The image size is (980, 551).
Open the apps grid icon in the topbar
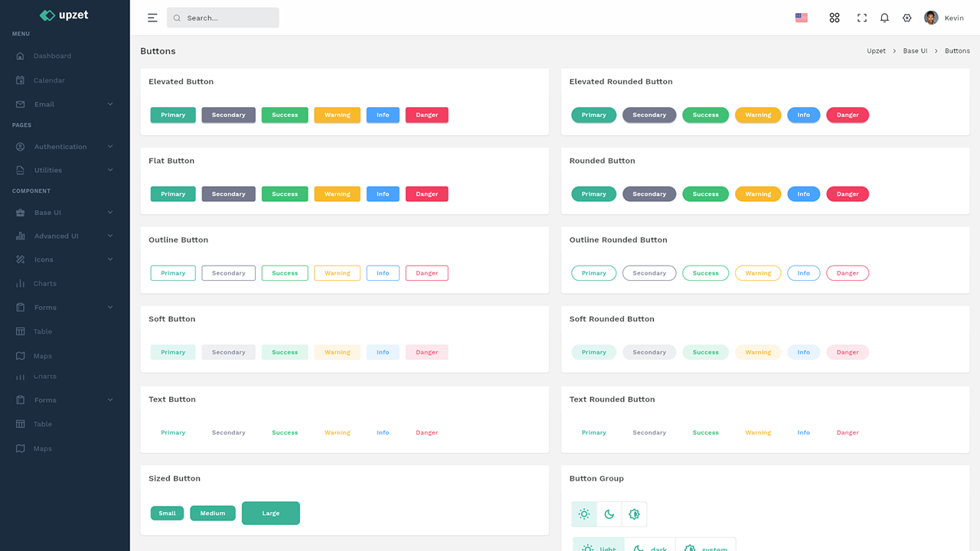pos(835,17)
